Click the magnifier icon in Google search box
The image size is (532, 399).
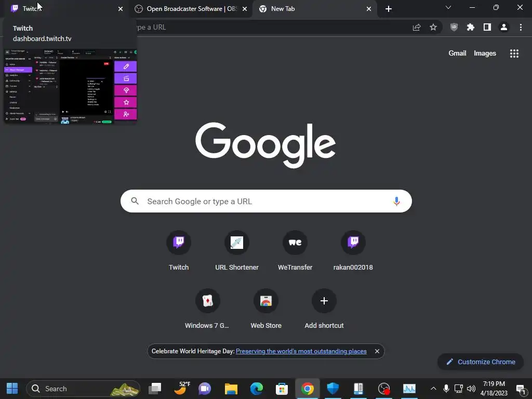pos(135,201)
